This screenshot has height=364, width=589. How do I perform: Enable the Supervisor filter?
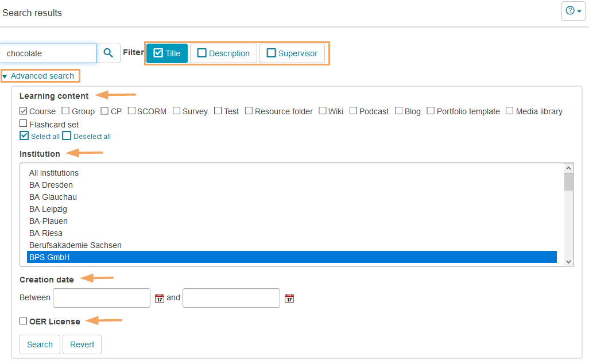coord(292,53)
